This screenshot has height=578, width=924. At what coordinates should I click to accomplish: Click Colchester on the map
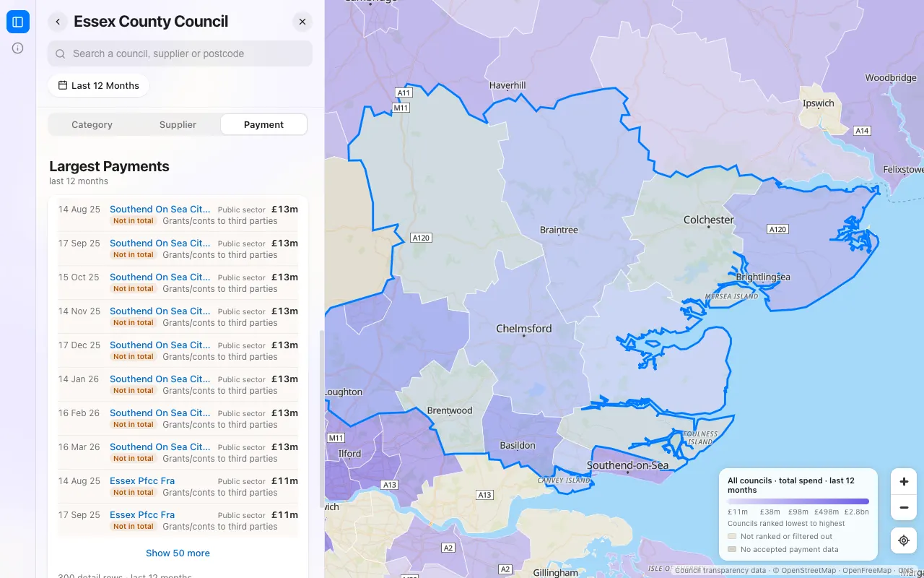point(709,220)
